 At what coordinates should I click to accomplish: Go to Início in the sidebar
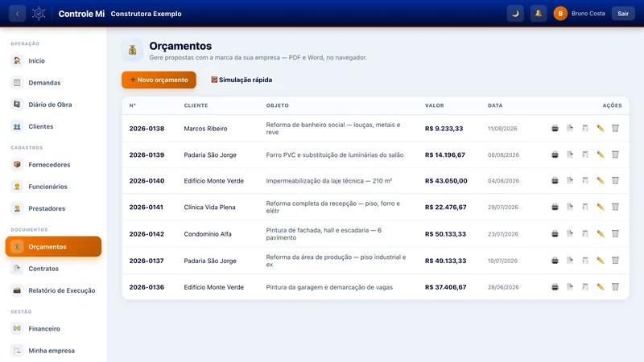click(x=53, y=61)
